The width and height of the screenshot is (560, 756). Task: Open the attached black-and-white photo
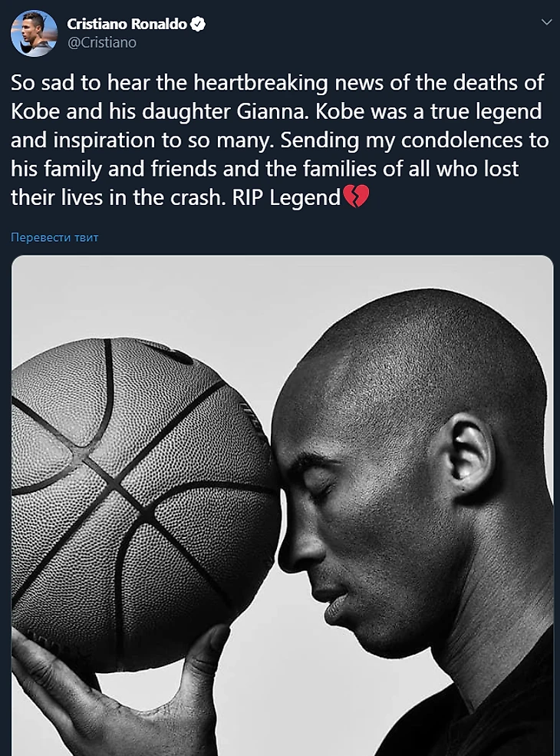[x=282, y=505]
